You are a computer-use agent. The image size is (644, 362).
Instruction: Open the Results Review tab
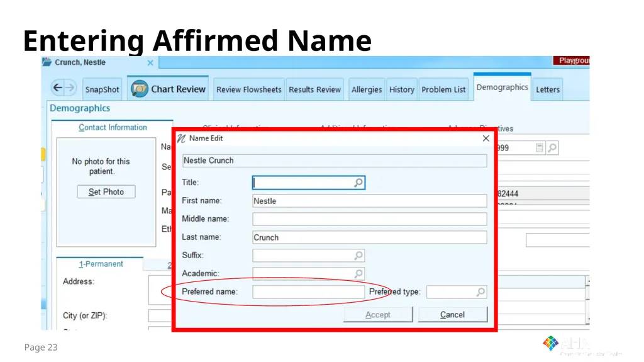click(x=314, y=89)
